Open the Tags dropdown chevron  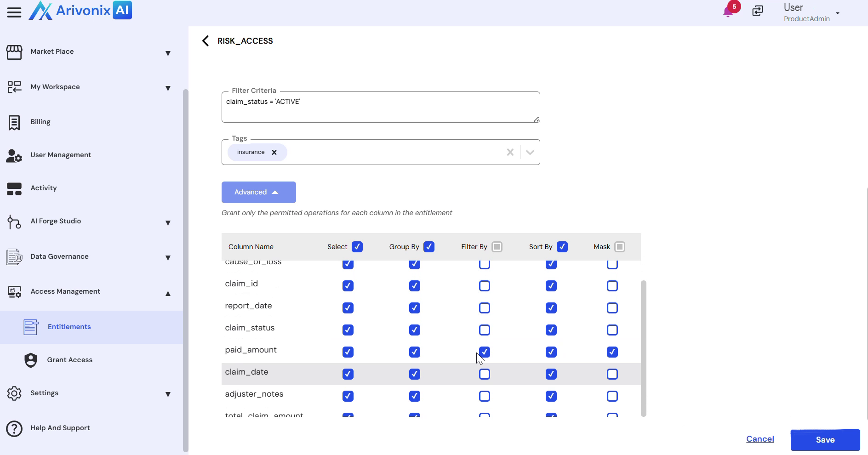click(x=530, y=152)
